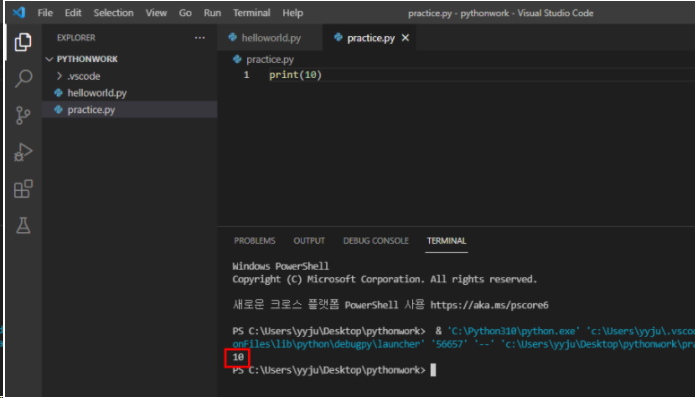Click the Python icon on practice.py tab
This screenshot has width=695, height=398.
pyautogui.click(x=338, y=38)
